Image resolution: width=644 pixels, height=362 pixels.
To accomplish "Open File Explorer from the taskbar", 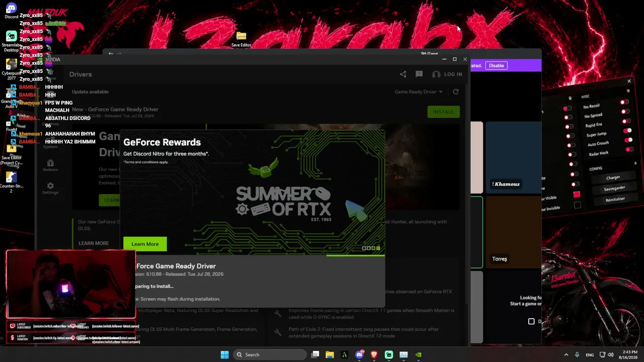I will click(x=330, y=354).
